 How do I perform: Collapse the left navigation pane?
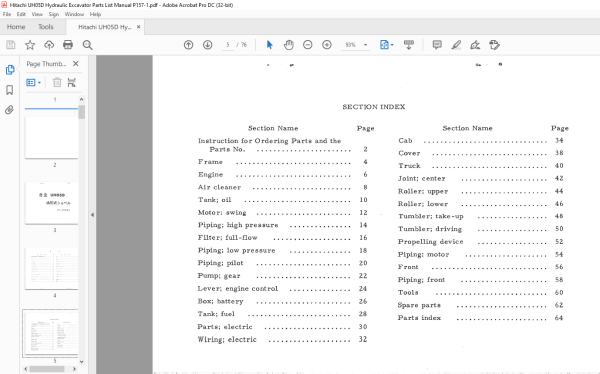click(92, 215)
